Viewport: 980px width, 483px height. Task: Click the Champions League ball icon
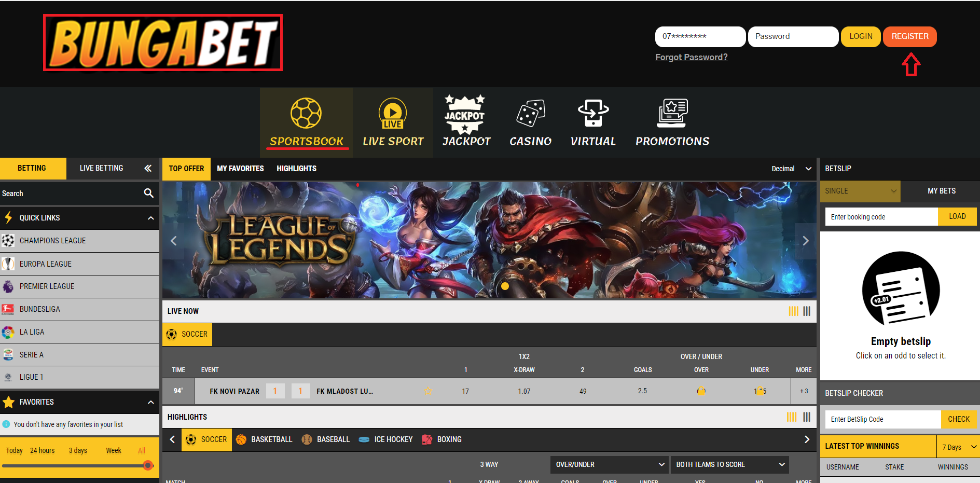point(8,241)
